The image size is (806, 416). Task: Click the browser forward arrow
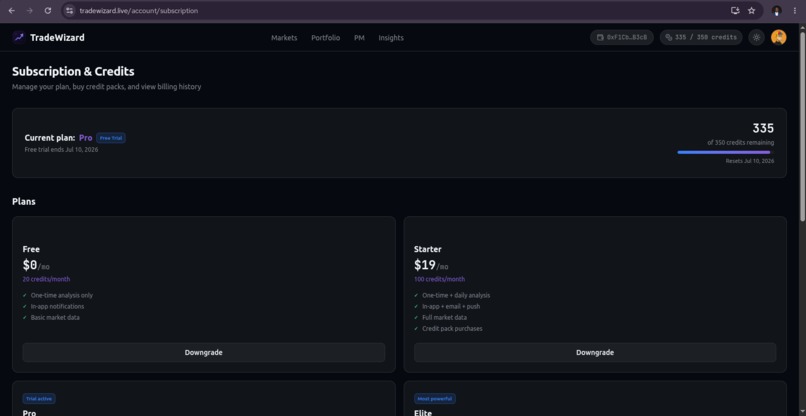[x=29, y=10]
